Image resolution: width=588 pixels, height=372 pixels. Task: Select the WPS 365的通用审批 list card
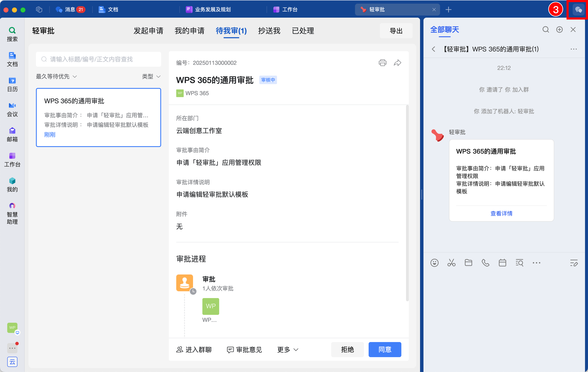(98, 117)
